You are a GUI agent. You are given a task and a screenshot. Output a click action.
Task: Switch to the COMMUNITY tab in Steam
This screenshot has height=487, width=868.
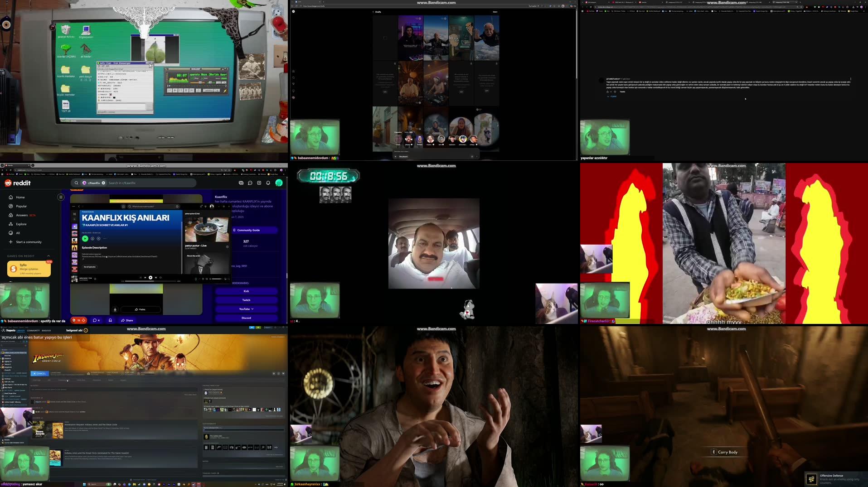33,331
